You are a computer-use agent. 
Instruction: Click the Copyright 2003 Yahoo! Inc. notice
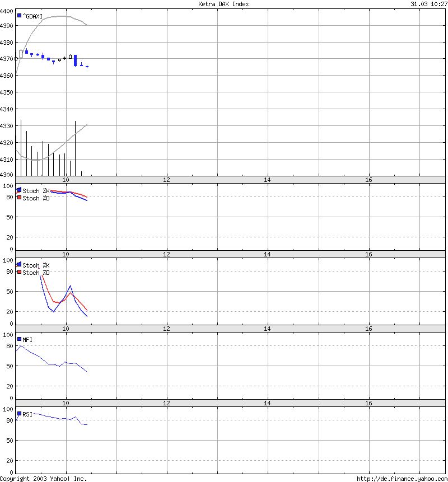pos(43,479)
